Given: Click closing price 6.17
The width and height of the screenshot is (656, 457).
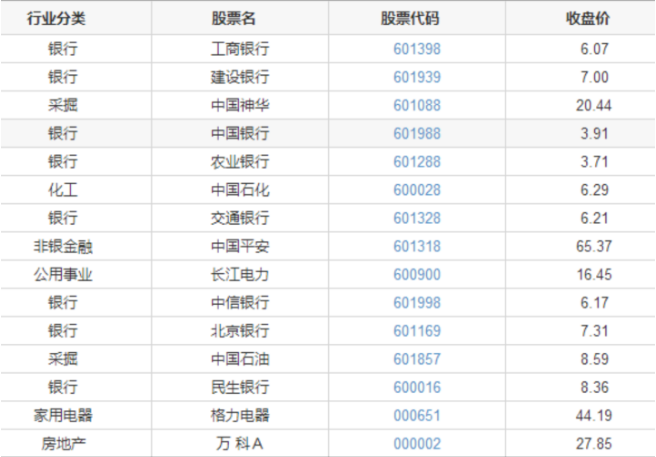Looking at the screenshot, I should (x=594, y=303).
